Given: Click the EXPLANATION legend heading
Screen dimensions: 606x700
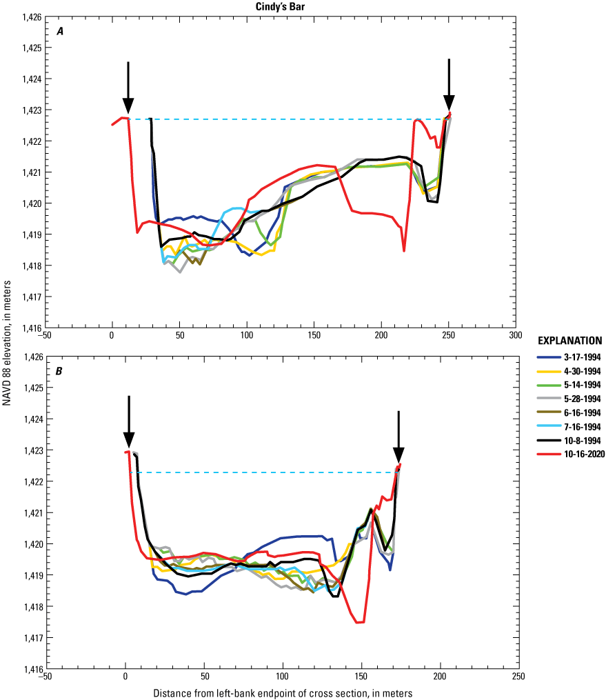Looking at the screenshot, I should point(569,341).
